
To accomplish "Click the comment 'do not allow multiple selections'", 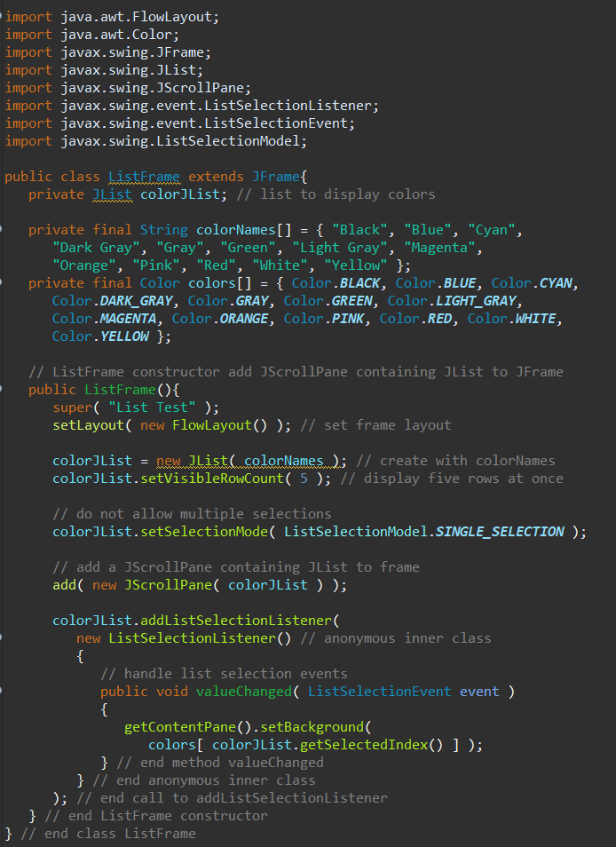I will pos(193,514).
